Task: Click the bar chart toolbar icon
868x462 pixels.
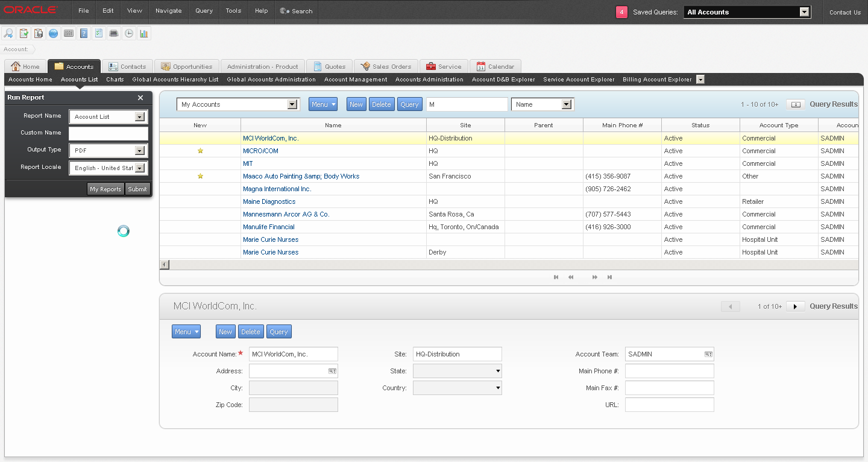Action: pyautogui.click(x=143, y=33)
